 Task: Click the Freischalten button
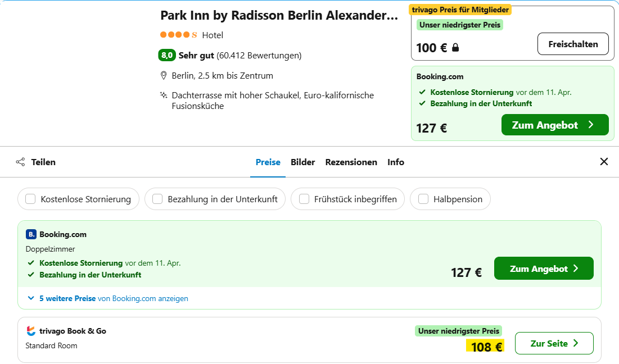[x=573, y=44]
